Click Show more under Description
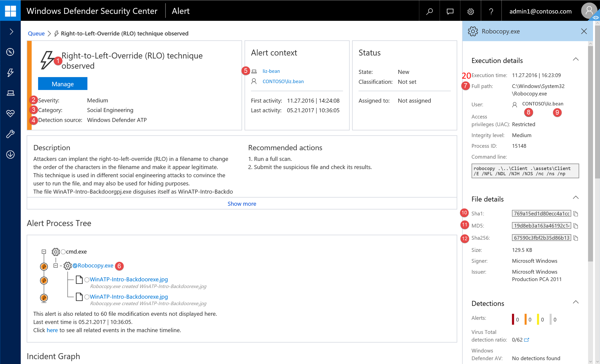 click(x=241, y=204)
